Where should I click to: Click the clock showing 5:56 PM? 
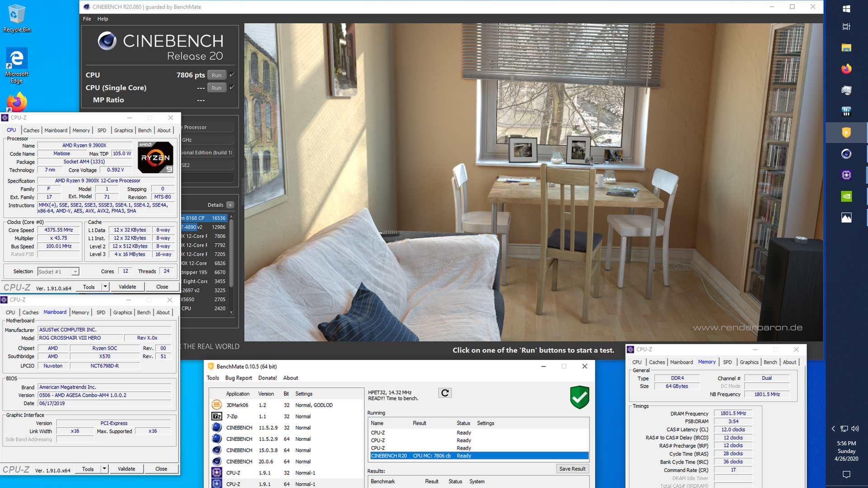(x=846, y=443)
